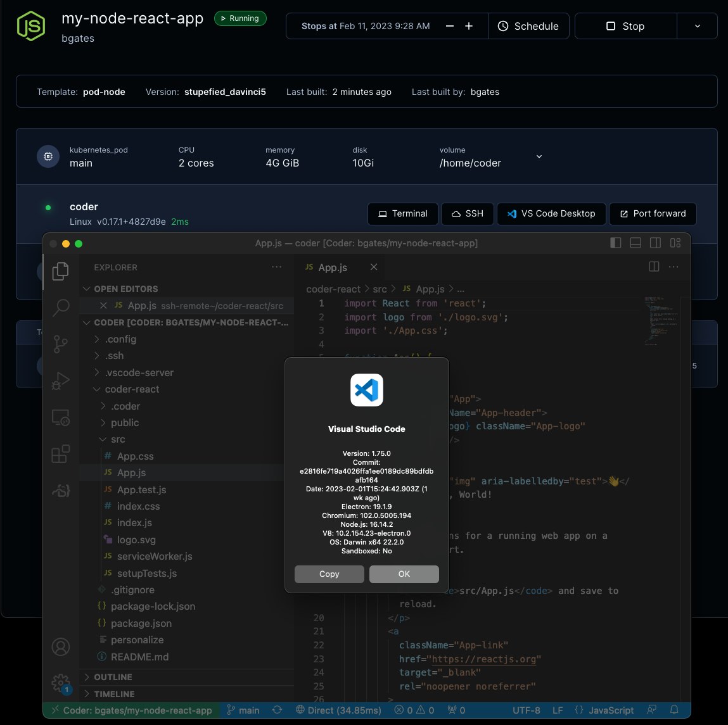
Task: Open notifications bell in status bar
Action: [674, 710]
